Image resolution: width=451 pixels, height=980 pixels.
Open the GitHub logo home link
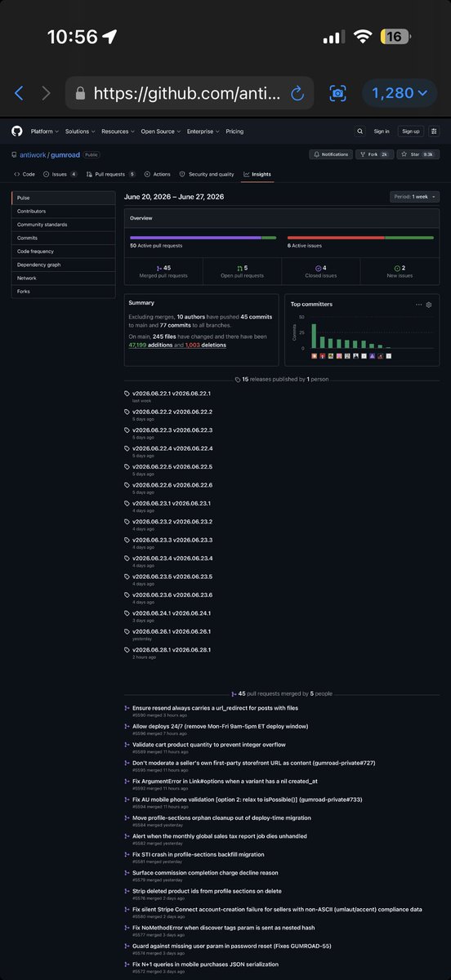(x=16, y=131)
